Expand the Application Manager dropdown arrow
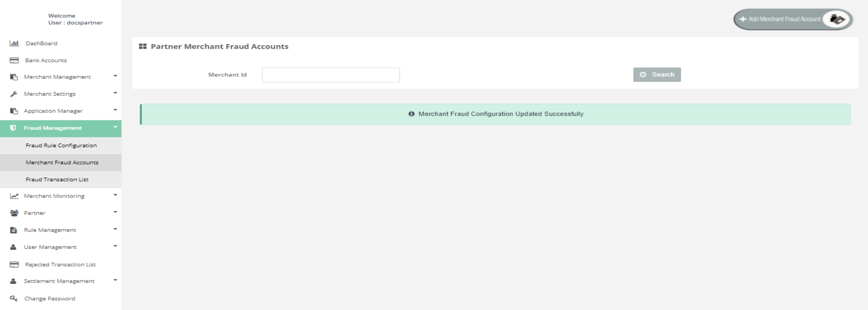Screen dimensions: 868x310 115,110
